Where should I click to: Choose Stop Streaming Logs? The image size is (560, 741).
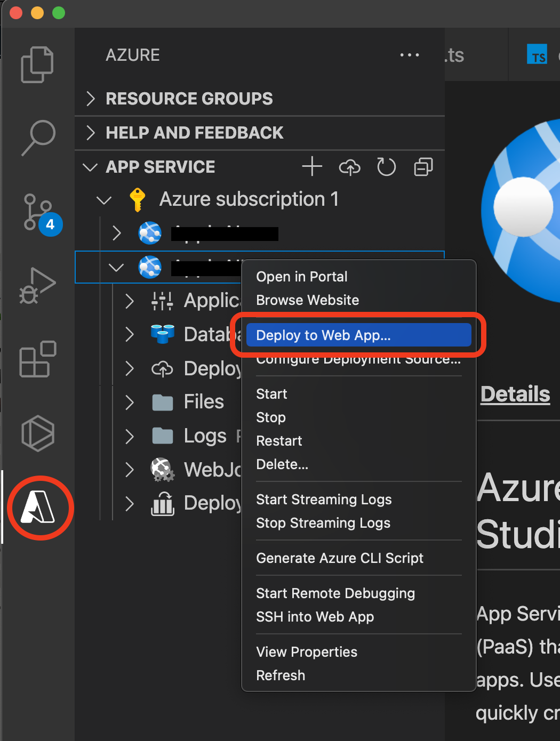[358, 523]
